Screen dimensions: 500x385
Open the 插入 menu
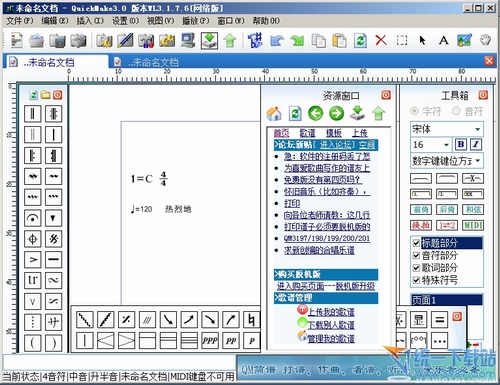click(90, 21)
